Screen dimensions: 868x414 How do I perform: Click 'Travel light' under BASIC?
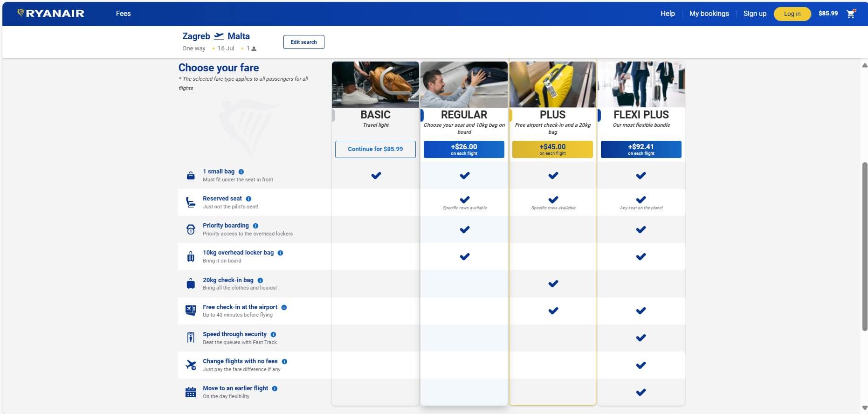tap(375, 125)
